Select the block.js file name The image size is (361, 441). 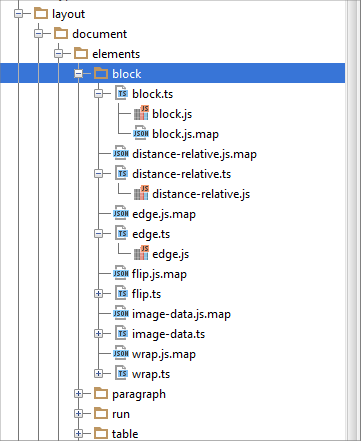point(172,114)
